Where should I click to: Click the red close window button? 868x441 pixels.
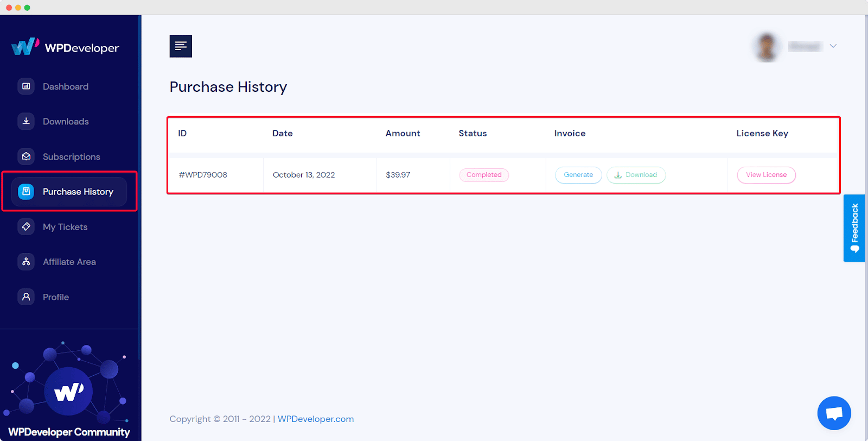click(9, 8)
